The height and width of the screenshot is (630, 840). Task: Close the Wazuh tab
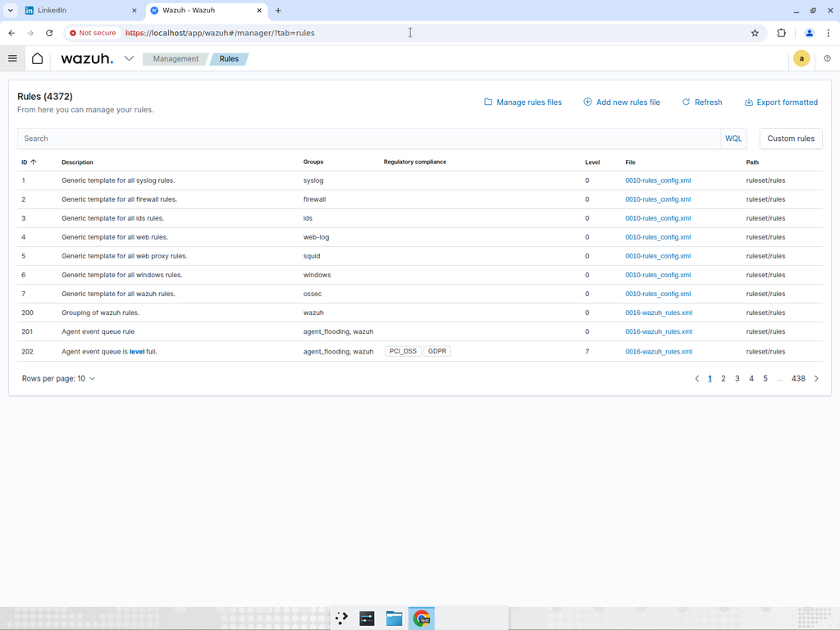[x=258, y=10]
